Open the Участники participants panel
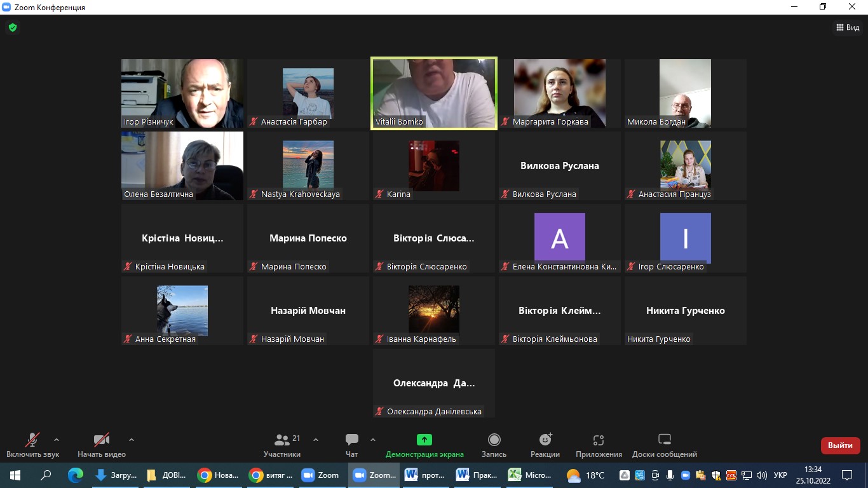This screenshot has width=868, height=488. (282, 445)
